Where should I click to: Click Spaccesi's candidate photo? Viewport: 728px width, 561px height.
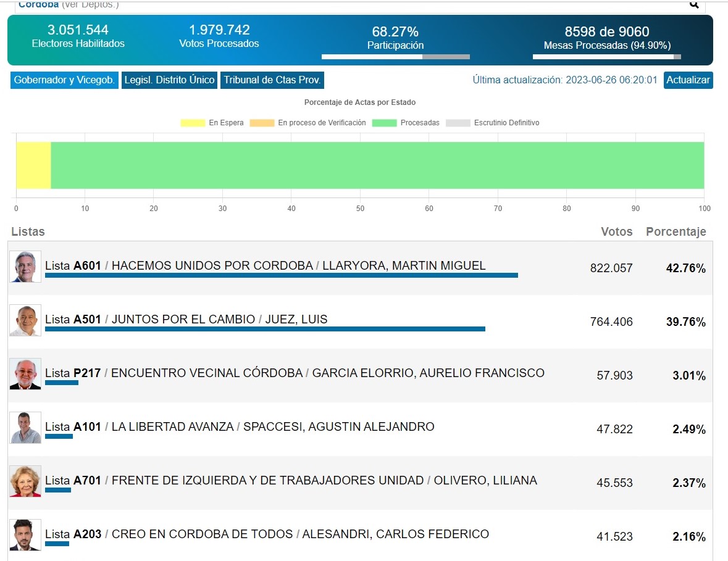[x=25, y=428]
